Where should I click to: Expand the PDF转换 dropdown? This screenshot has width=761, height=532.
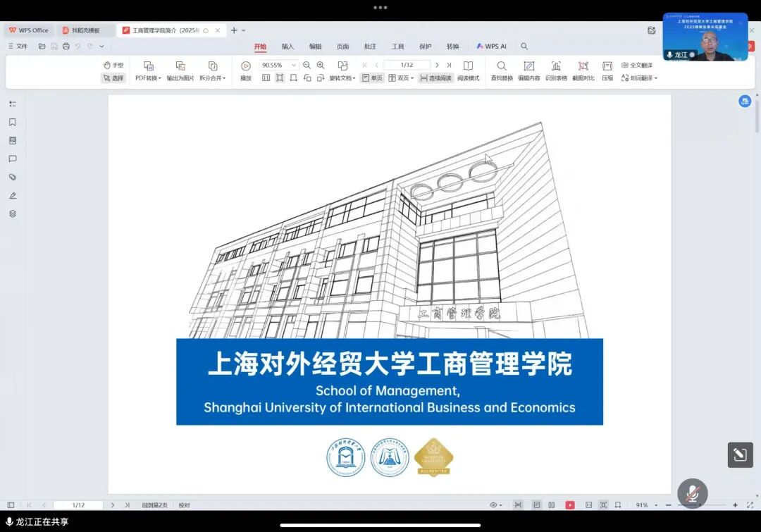(x=148, y=78)
